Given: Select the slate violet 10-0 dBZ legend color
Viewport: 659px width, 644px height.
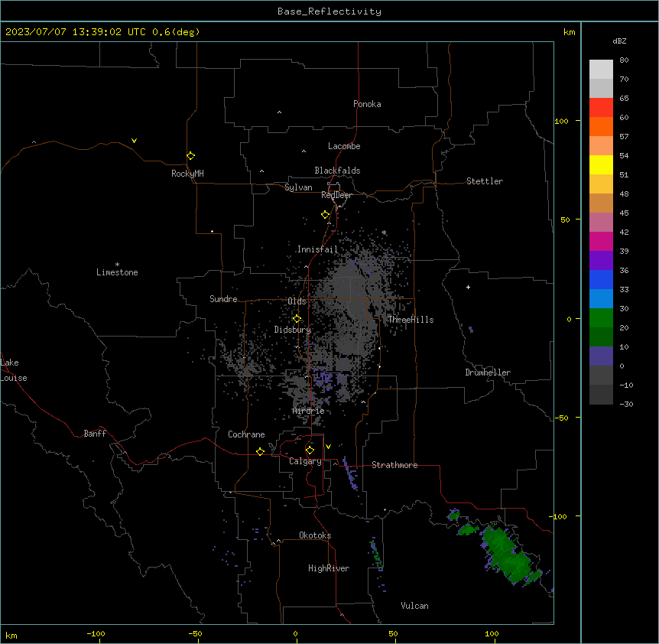Looking at the screenshot, I should point(601,356).
